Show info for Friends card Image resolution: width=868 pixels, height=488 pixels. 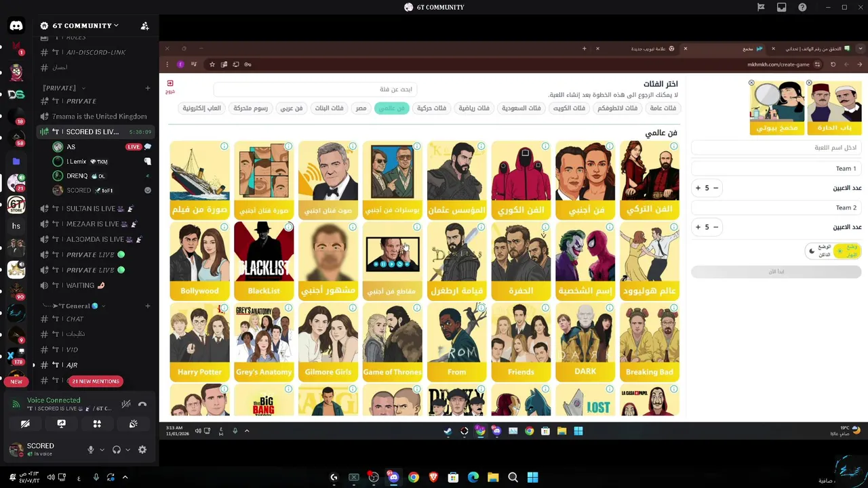[x=545, y=308]
